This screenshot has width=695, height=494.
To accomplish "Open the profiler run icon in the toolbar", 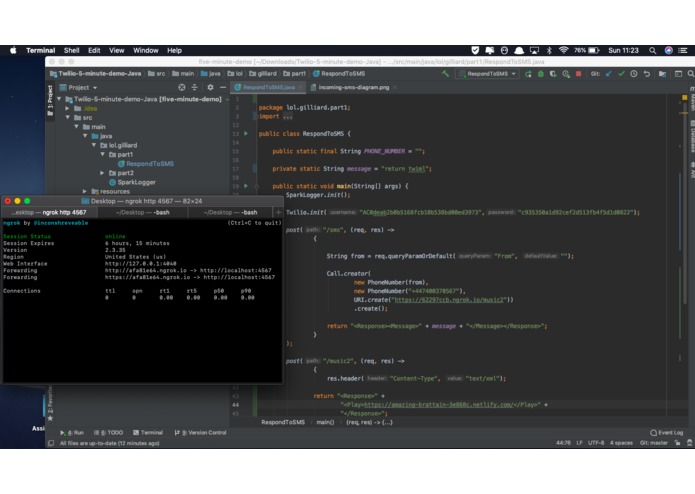I will point(566,74).
